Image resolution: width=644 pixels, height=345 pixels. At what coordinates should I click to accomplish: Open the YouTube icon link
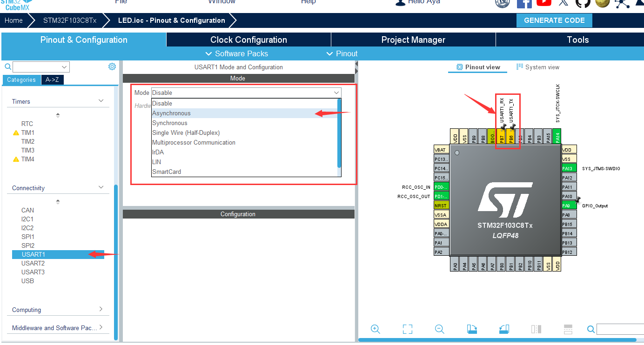click(x=543, y=2)
